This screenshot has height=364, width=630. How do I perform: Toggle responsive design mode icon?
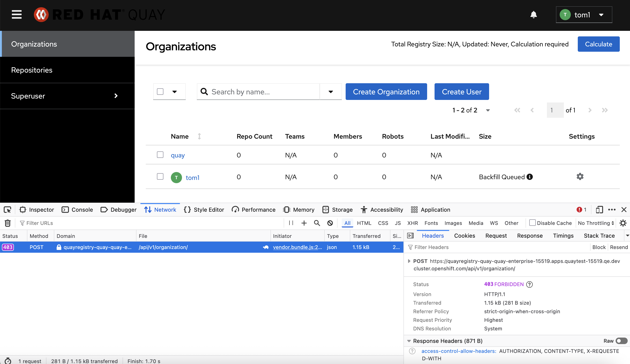(599, 209)
